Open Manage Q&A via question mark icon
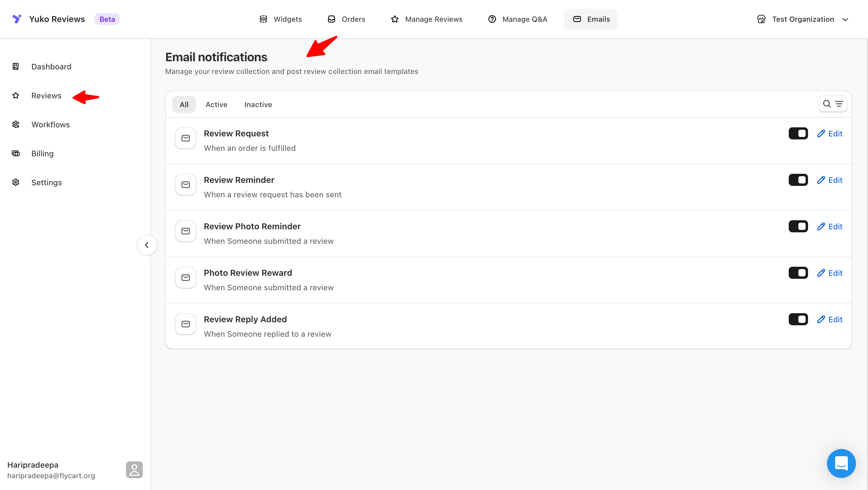 coord(492,19)
